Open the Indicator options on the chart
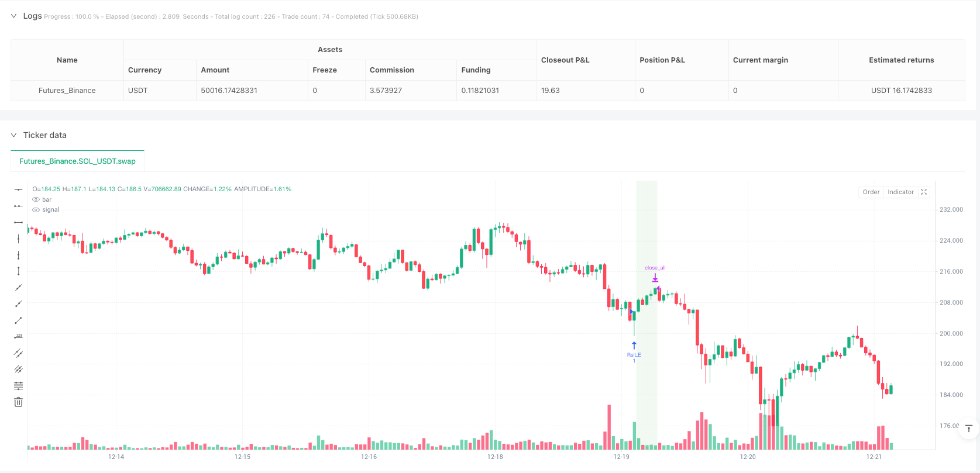The width and height of the screenshot is (980, 473). [900, 192]
